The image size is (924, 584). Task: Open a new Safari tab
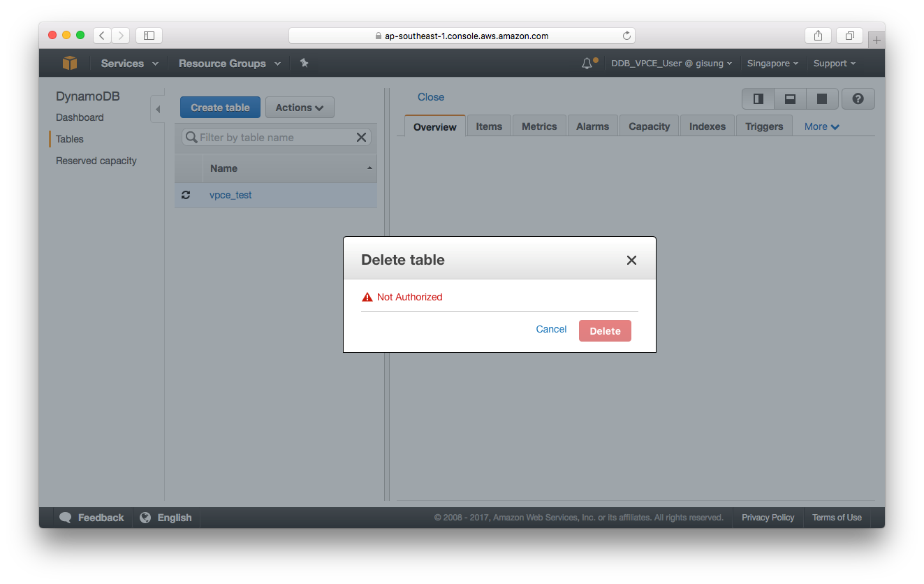pyautogui.click(x=877, y=40)
